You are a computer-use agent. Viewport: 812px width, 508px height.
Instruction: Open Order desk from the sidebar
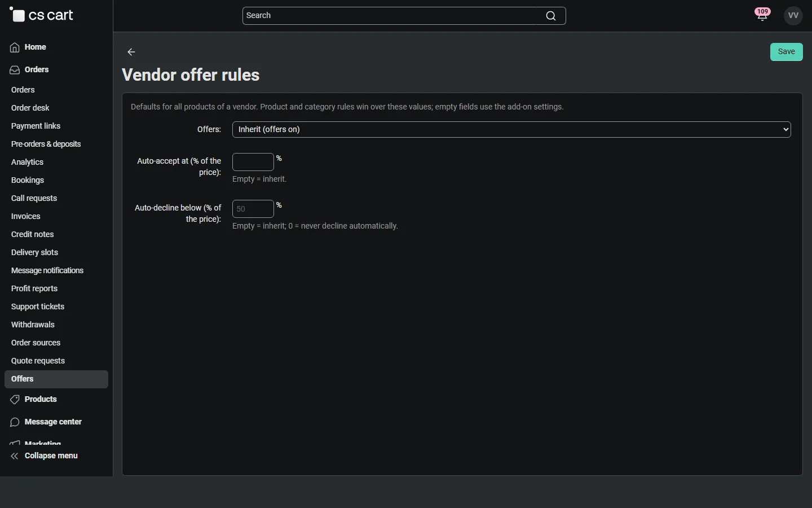tap(30, 108)
